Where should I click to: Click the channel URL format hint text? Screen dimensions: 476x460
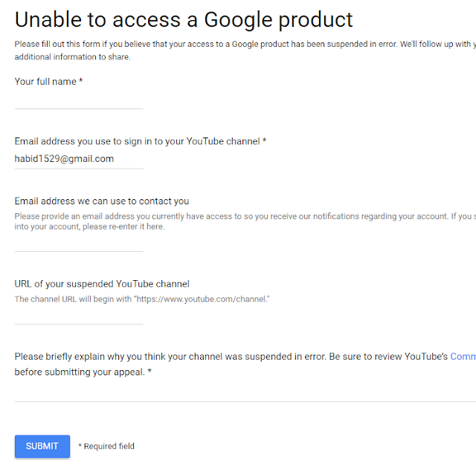click(x=142, y=299)
